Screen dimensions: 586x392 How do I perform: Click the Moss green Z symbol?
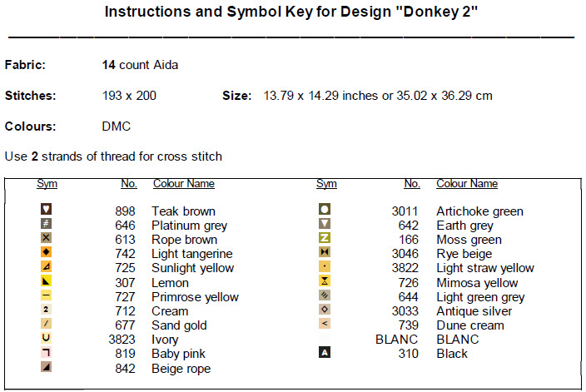[x=325, y=238]
